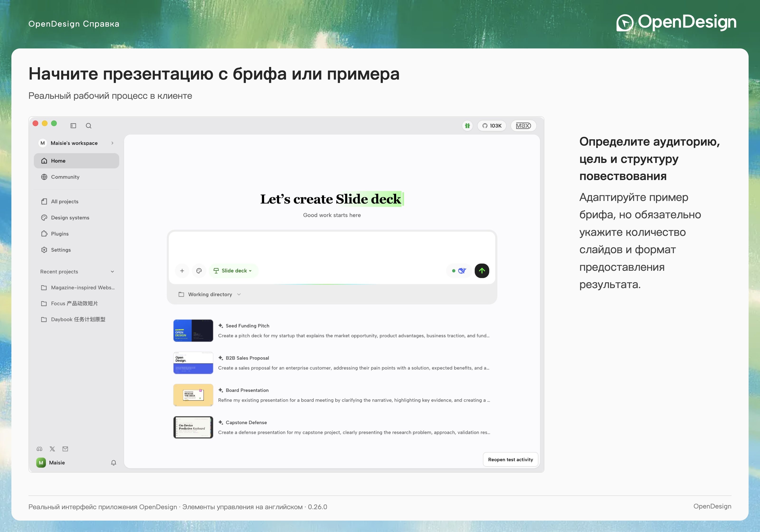760x532 pixels.
Task: Click the plus attach button
Action: click(182, 271)
